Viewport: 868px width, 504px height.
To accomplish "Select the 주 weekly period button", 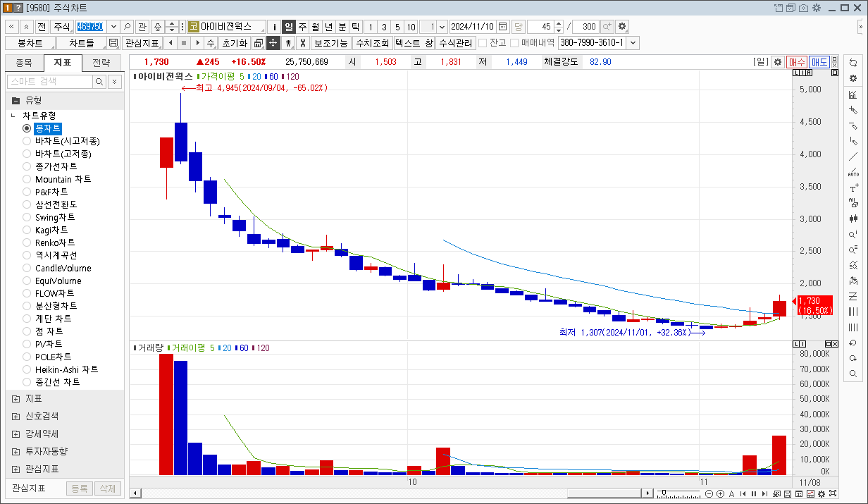I will pos(302,27).
